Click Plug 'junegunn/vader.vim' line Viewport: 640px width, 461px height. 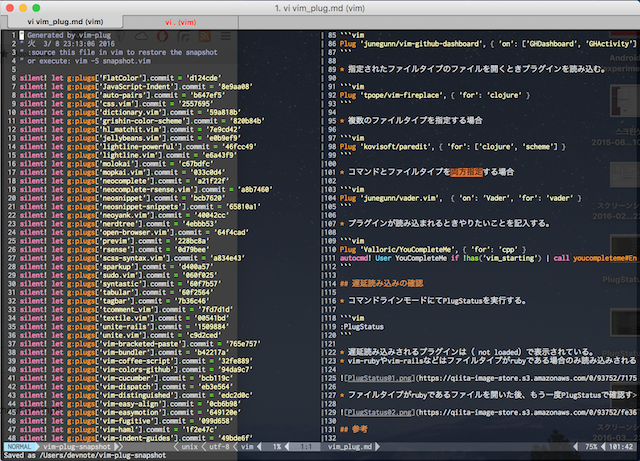(460, 198)
